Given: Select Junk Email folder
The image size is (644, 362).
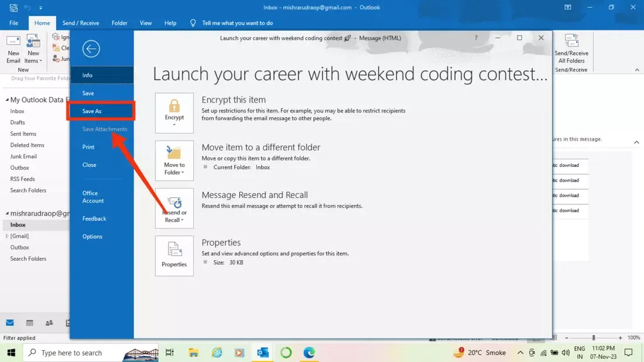Looking at the screenshot, I should (23, 156).
